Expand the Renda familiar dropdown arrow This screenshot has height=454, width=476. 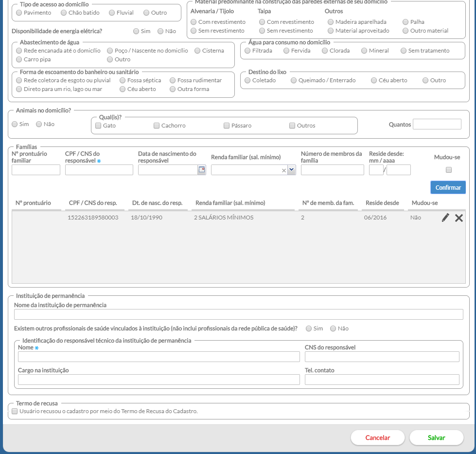[291, 170]
